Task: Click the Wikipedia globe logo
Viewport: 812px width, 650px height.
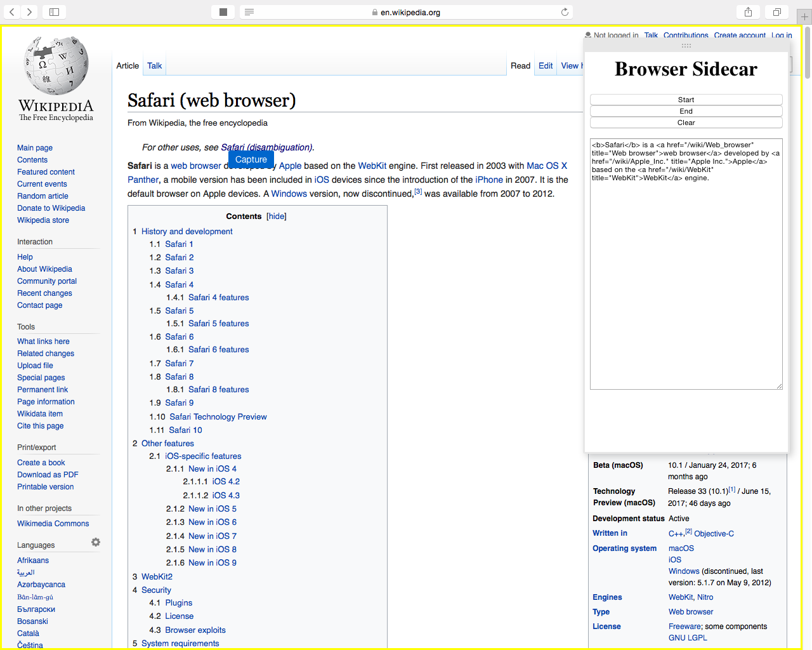Action: click(x=56, y=79)
